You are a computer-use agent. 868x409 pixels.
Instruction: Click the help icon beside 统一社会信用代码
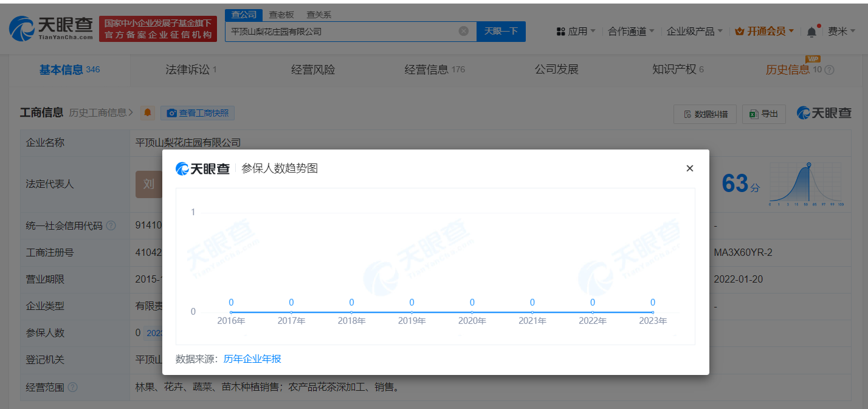click(x=110, y=225)
